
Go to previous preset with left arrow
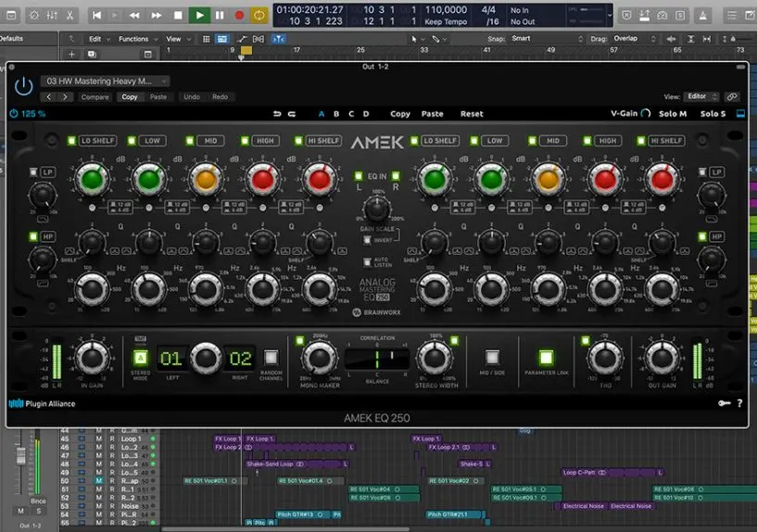pyautogui.click(x=49, y=97)
